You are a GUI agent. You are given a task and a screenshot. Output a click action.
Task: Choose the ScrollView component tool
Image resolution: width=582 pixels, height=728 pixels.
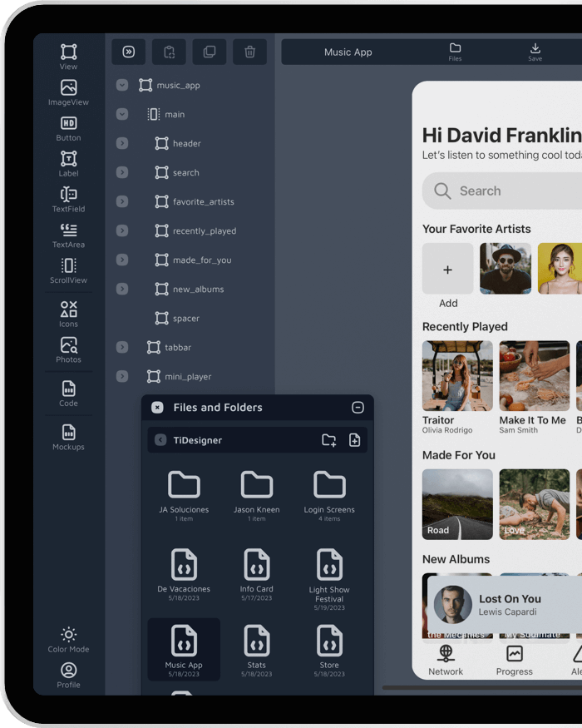[x=68, y=270]
